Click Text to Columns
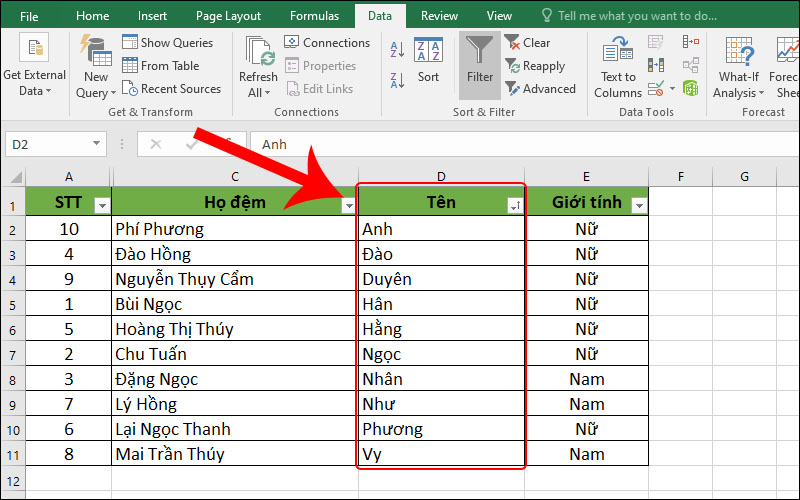The width and height of the screenshot is (800, 500). pos(618,66)
